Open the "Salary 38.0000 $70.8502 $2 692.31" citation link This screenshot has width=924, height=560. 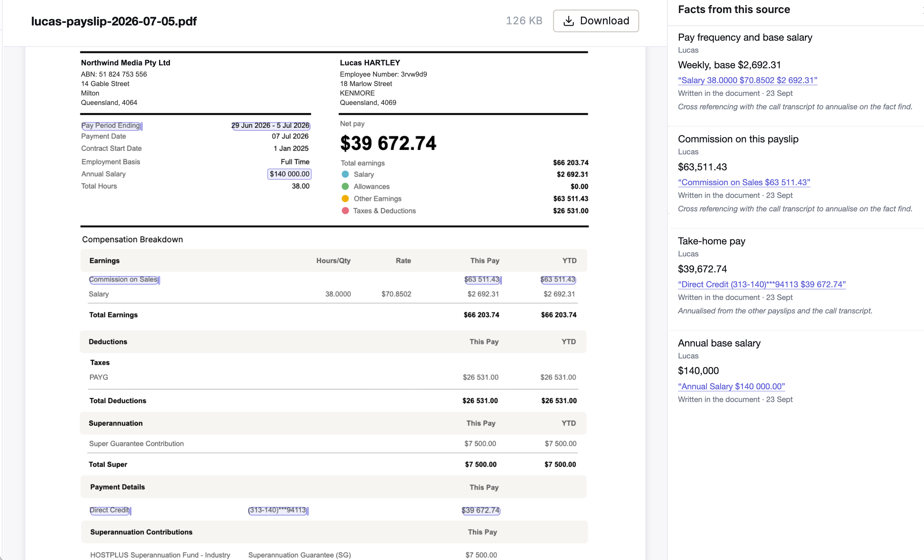[747, 80]
